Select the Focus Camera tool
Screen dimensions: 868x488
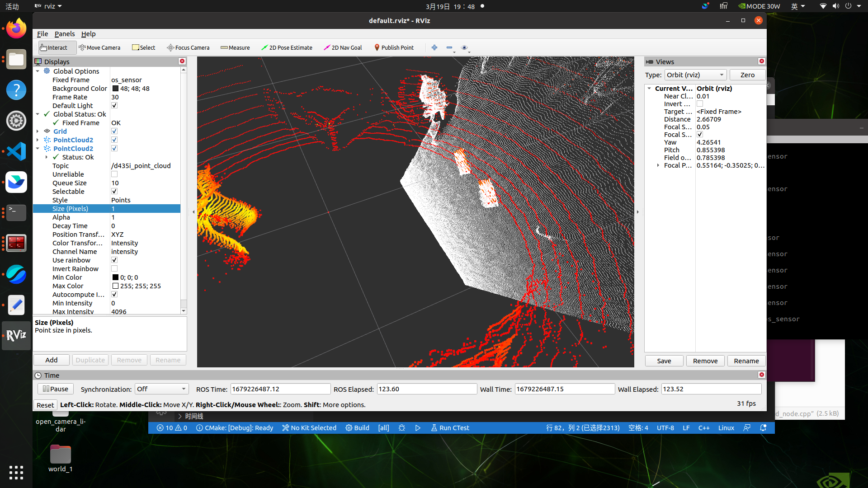coord(188,47)
